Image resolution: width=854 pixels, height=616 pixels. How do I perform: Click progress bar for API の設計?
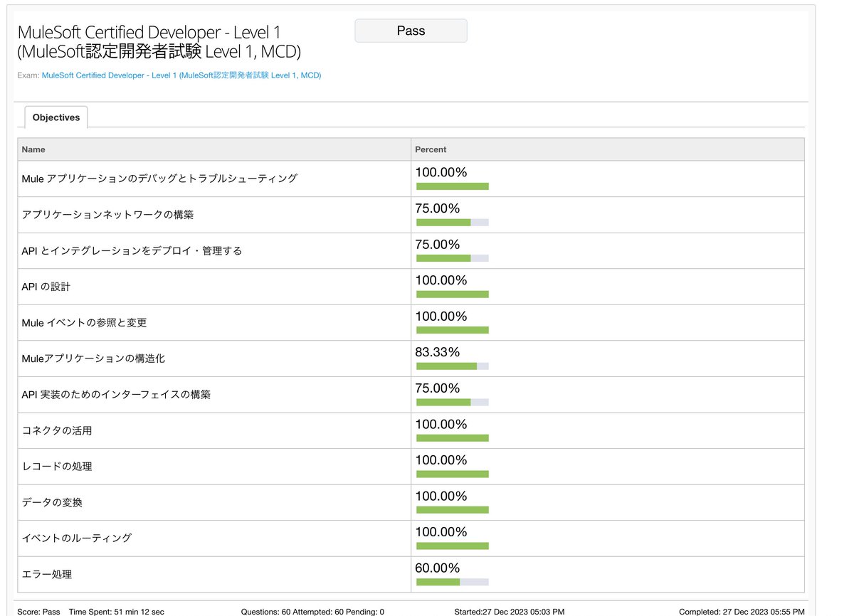point(453,294)
